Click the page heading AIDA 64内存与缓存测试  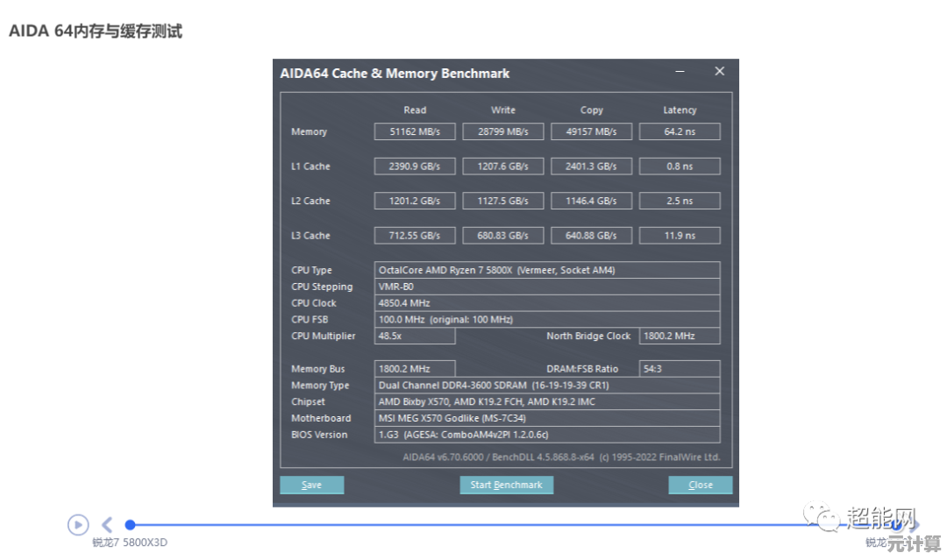[x=96, y=31]
